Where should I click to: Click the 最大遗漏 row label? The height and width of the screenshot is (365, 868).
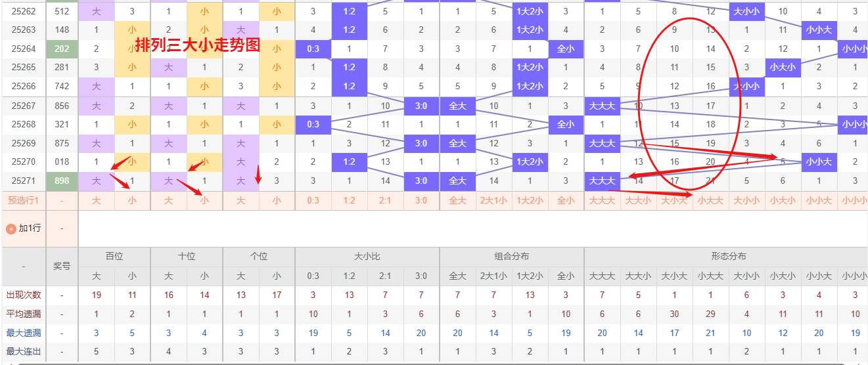[x=23, y=333]
